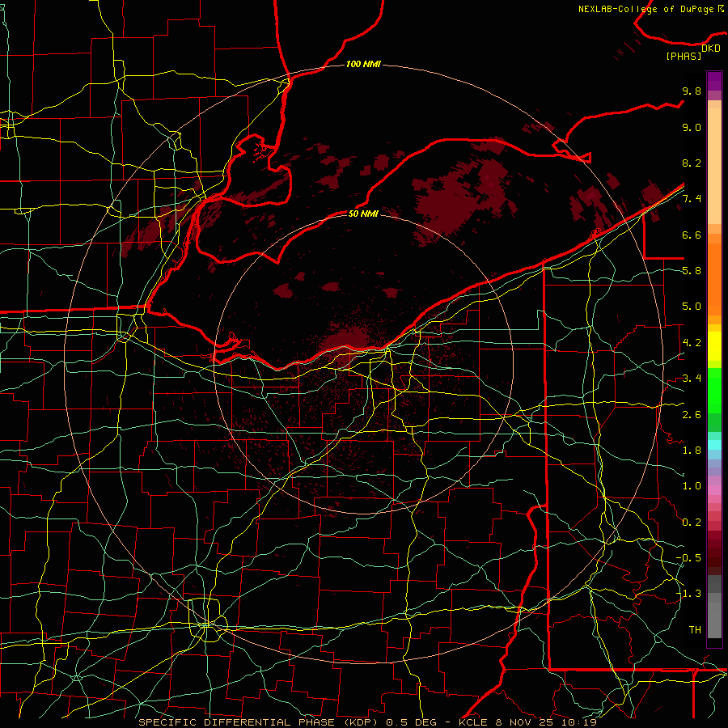Select the 0.2 scale value
The height and width of the screenshot is (728, 728).
692,523
